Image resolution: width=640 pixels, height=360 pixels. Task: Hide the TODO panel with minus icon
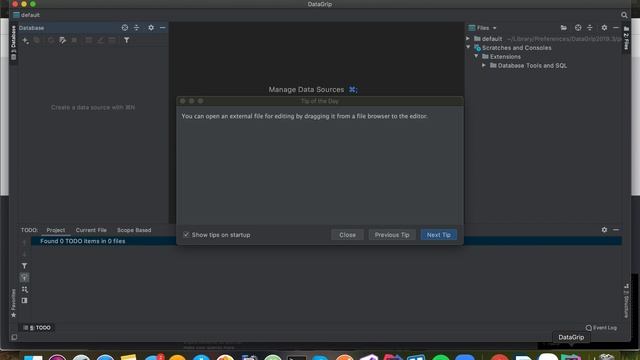616,230
